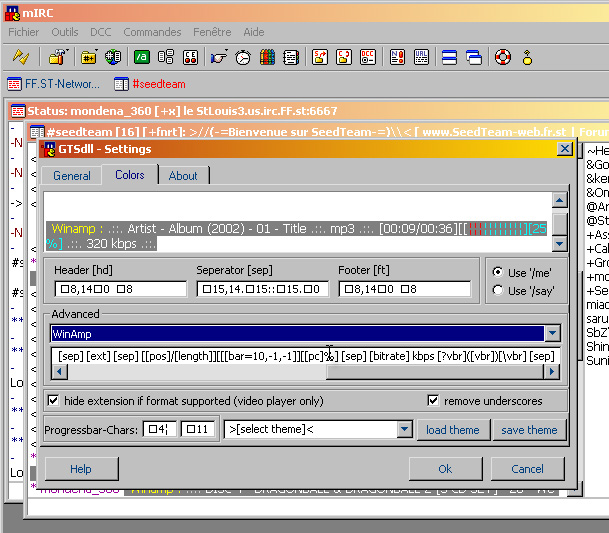The width and height of the screenshot is (609, 533).
Task: Click the Status window title bar icon
Action: (18, 111)
